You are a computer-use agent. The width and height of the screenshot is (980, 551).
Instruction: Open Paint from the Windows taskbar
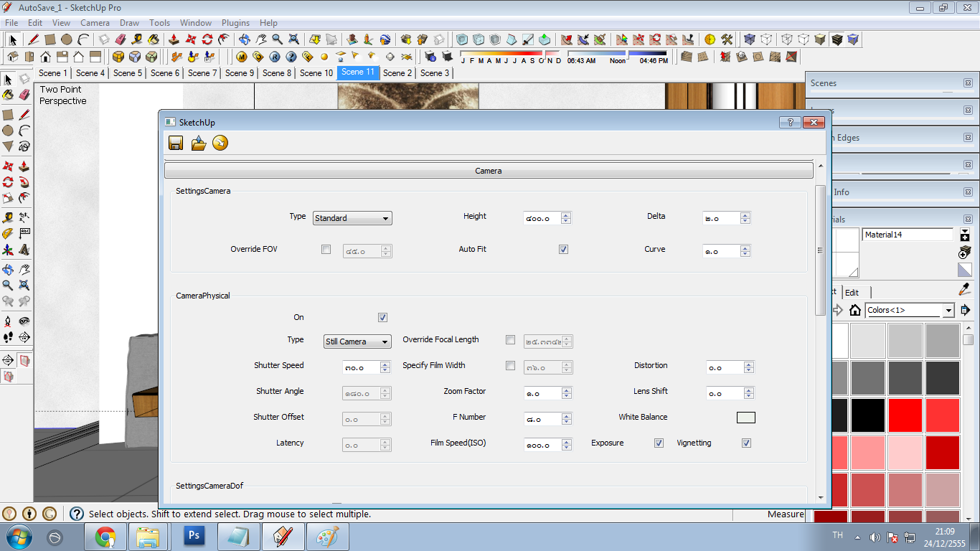click(x=327, y=536)
